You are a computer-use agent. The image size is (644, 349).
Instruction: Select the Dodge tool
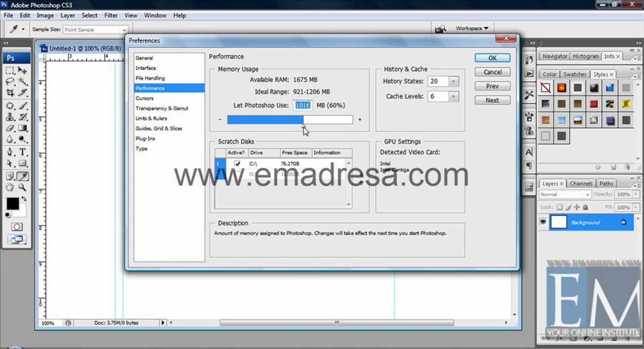pyautogui.click(x=22, y=139)
